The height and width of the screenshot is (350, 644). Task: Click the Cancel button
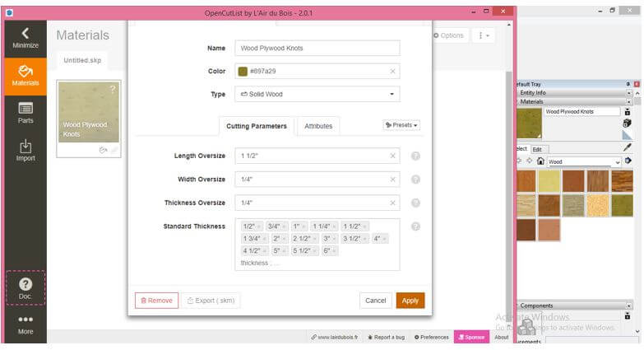[x=375, y=301]
